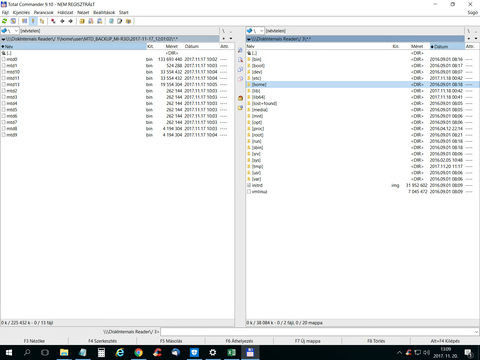Image resolution: width=480 pixels, height=360 pixels.
Task: Select the [root] folder in right panel
Action: (x=363, y=135)
